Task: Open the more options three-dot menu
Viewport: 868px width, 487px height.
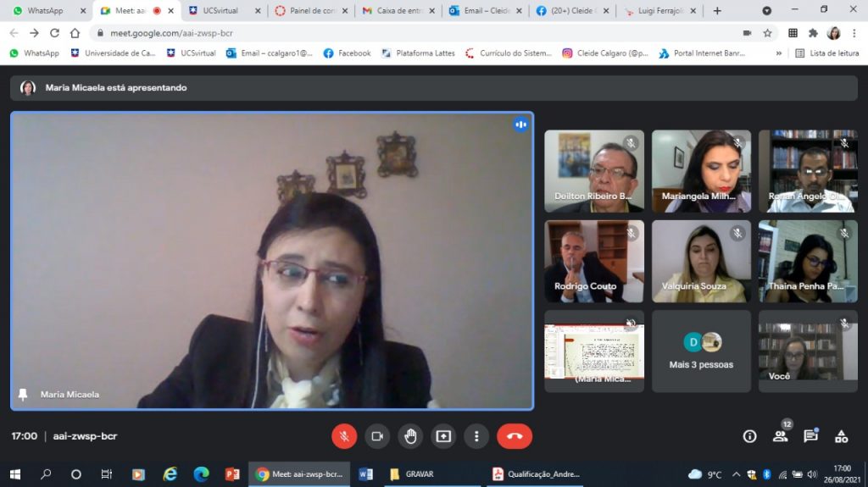Action: click(476, 436)
